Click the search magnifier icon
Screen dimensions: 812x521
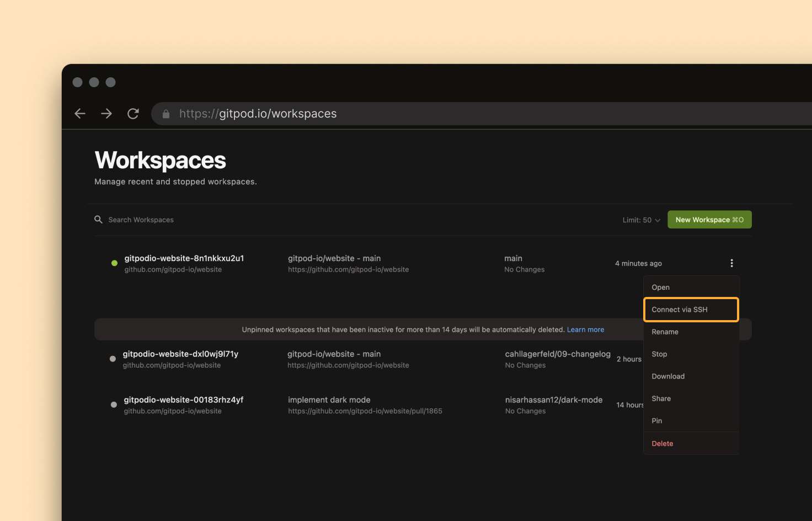point(98,220)
